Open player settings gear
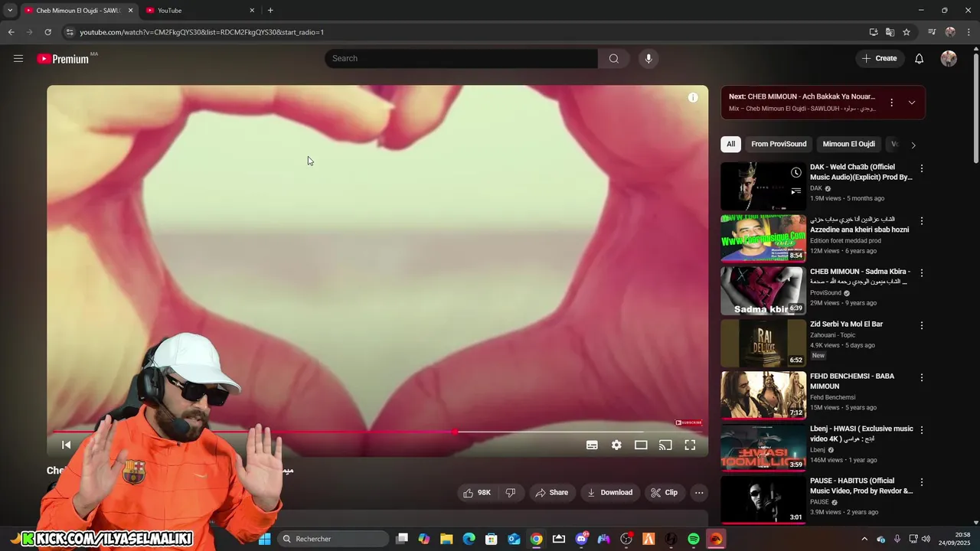Image resolution: width=980 pixels, height=551 pixels. (616, 445)
